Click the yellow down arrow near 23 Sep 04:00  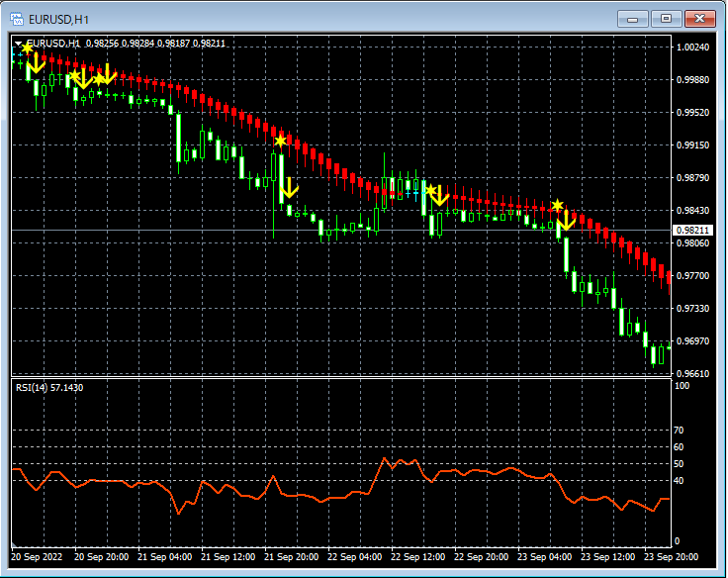click(x=566, y=221)
